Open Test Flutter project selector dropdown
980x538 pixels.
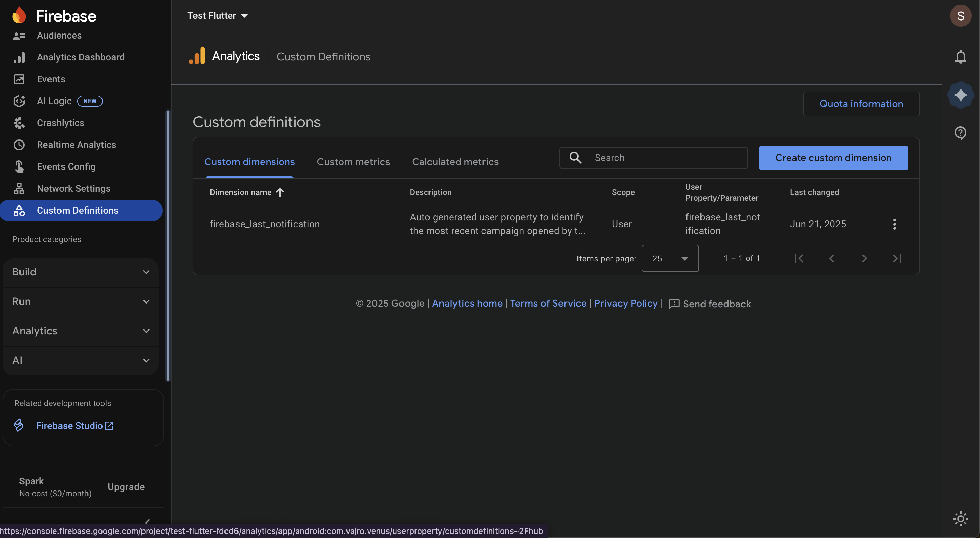217,16
